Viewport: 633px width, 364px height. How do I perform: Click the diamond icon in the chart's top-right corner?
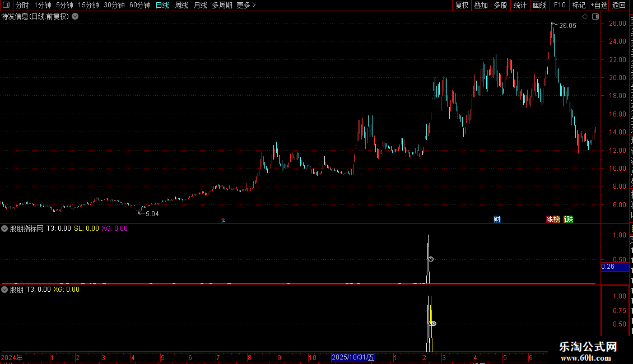tap(585, 17)
